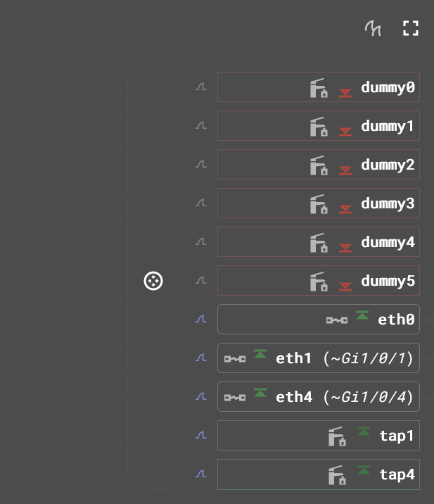Select the dummy2 interface label
The height and width of the screenshot is (504, 434).
click(x=388, y=165)
